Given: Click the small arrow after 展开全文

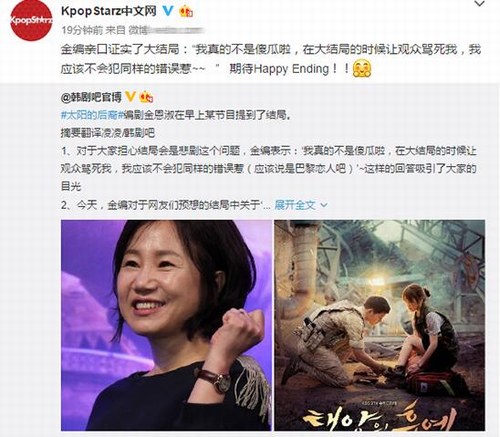Looking at the screenshot, I should pyautogui.click(x=323, y=205).
